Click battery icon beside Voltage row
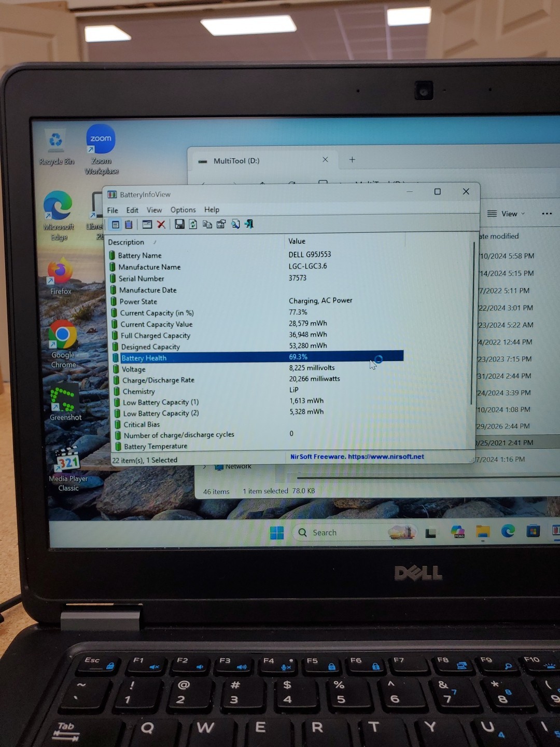 [116, 369]
